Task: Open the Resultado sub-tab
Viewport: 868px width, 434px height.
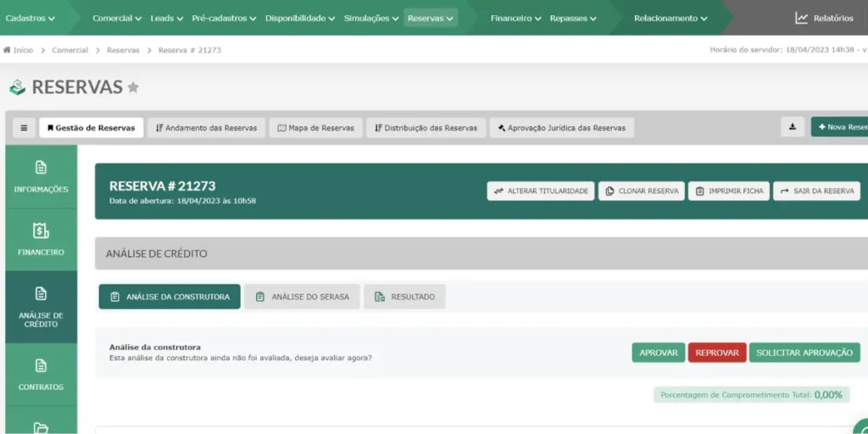Action: (404, 297)
